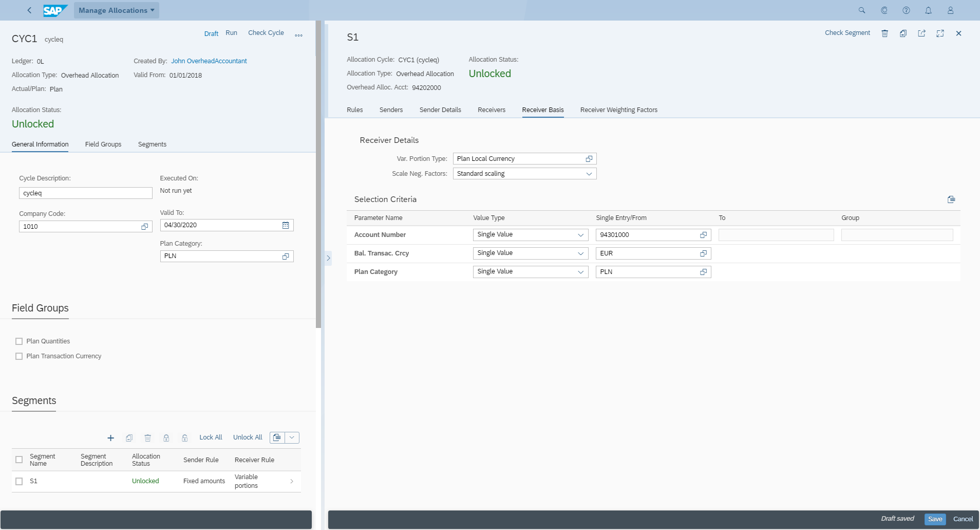Open the Scale Neg. Factors dropdown

(589, 174)
